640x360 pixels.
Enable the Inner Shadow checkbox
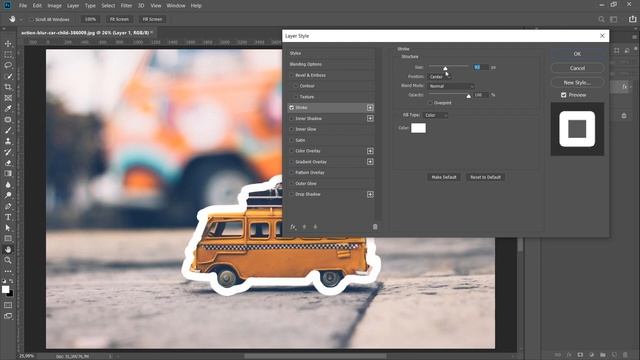click(x=291, y=118)
